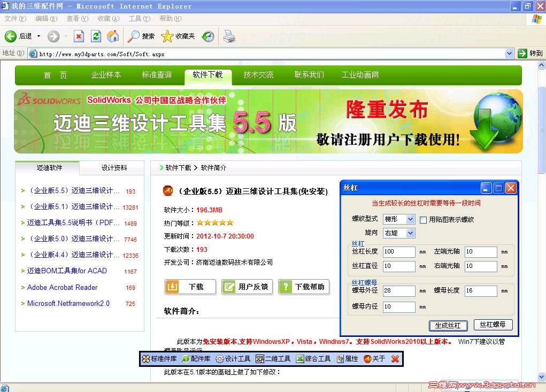
Task: Open 工业动画网 navigation tab
Action: pyautogui.click(x=360, y=75)
